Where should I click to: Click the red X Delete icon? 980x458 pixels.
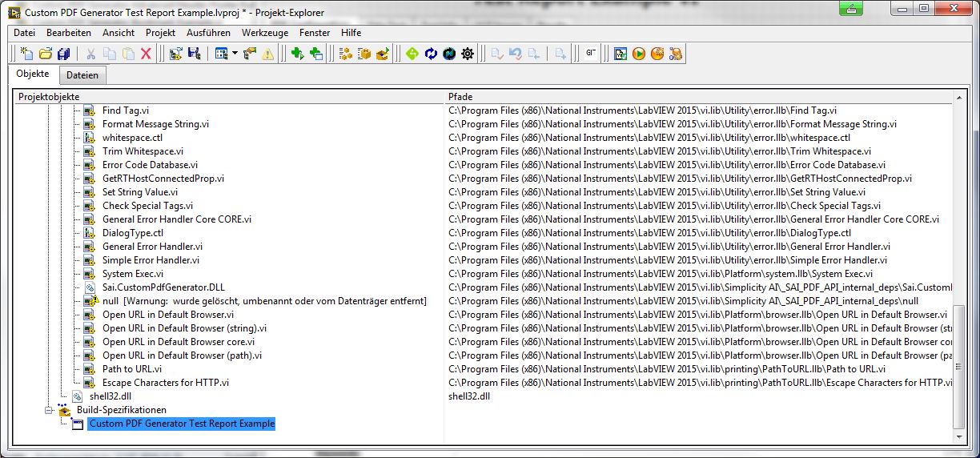click(x=146, y=54)
